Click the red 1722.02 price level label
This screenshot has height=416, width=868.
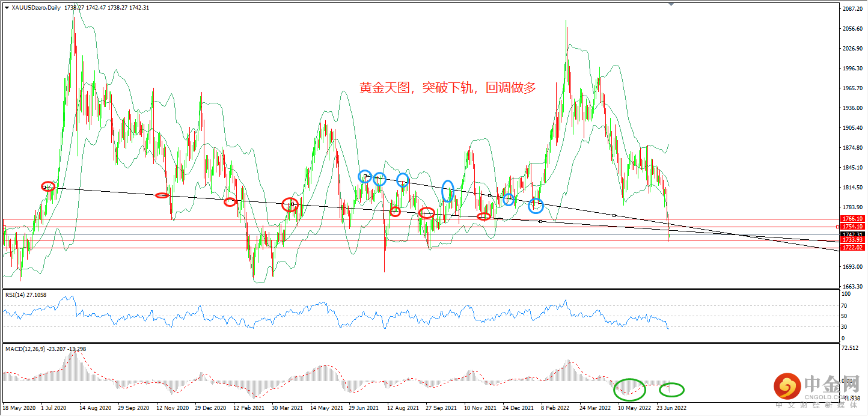(853, 247)
